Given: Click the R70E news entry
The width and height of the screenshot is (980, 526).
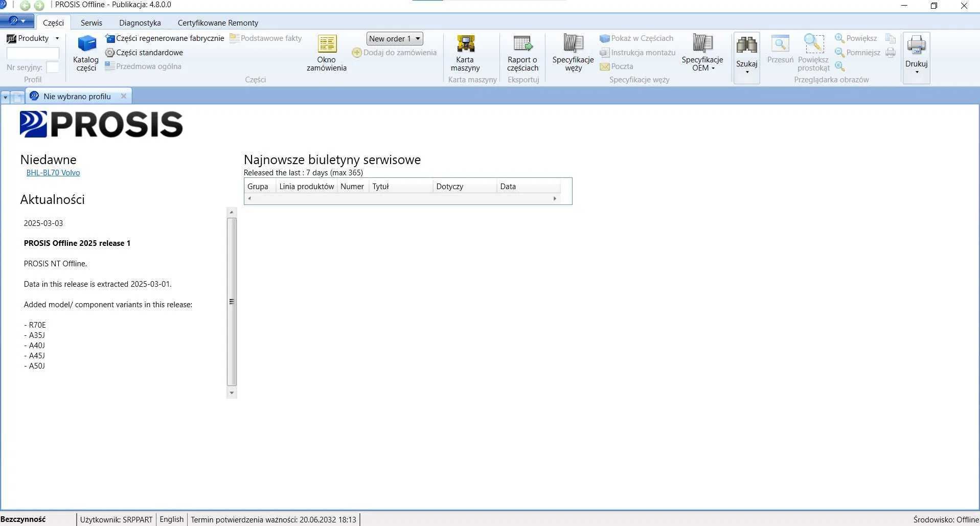Looking at the screenshot, I should click(35, 325).
